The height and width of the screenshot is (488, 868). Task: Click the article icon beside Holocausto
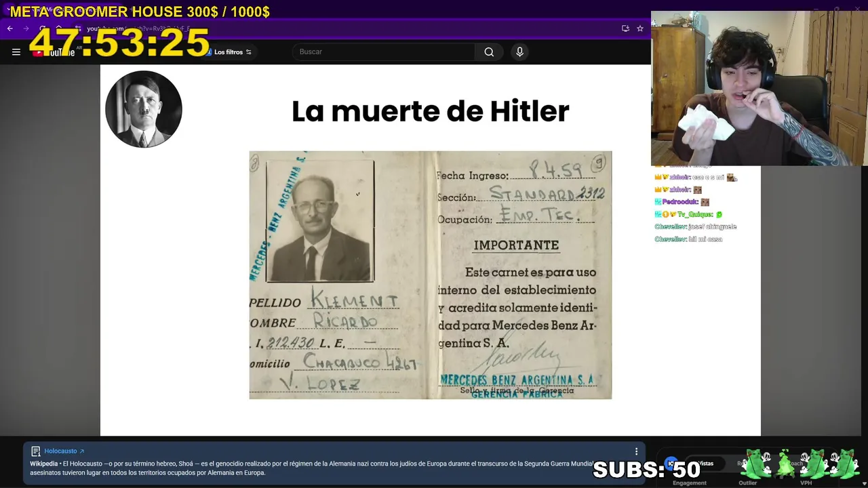[x=36, y=451]
